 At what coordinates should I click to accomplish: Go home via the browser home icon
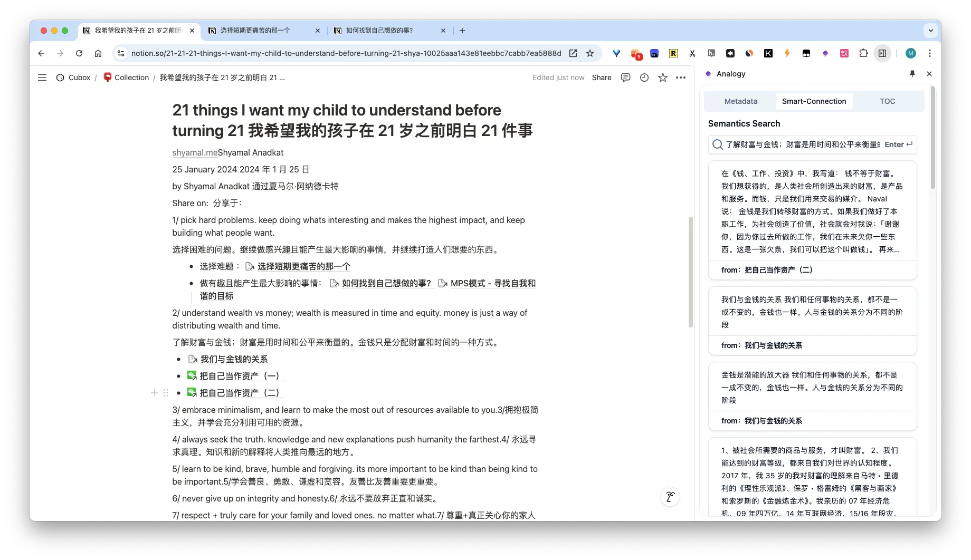(98, 53)
